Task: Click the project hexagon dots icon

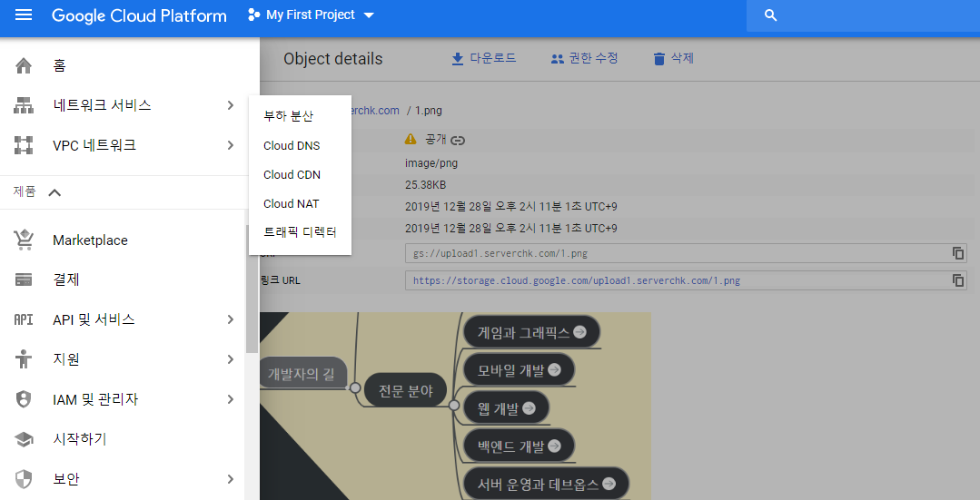Action: coord(253,15)
